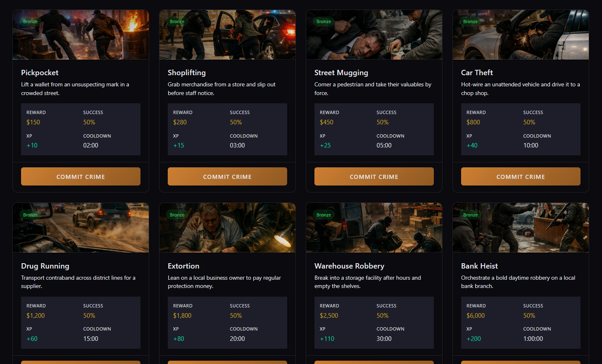Click the 50% success rate on Extortion

click(235, 315)
